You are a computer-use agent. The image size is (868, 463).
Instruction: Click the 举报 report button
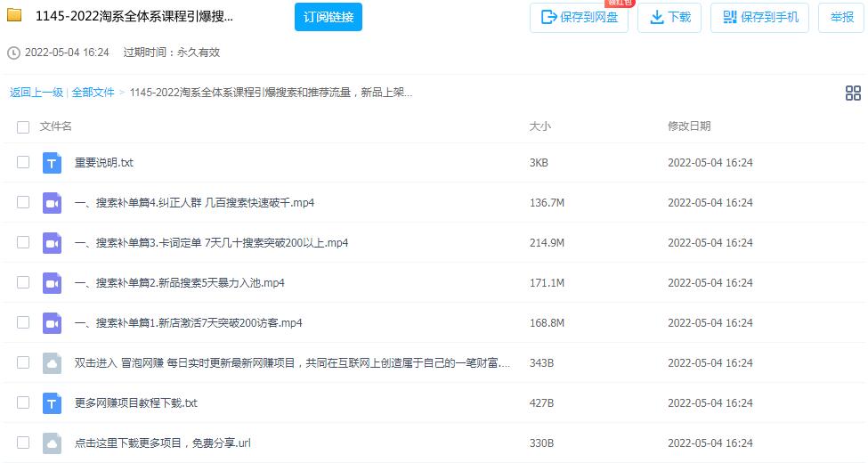(x=841, y=18)
